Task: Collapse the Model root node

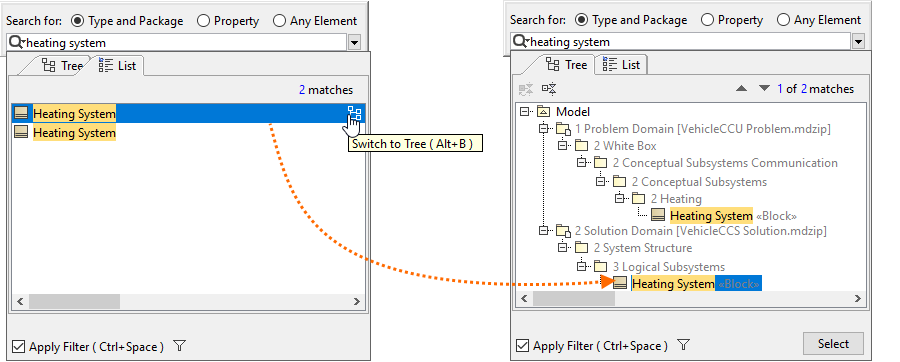Action: 523,112
